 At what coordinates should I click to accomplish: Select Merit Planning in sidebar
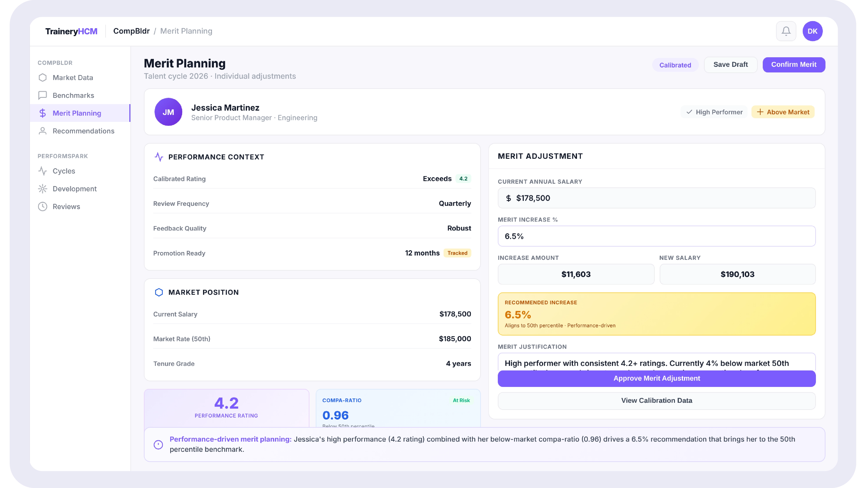80,113
